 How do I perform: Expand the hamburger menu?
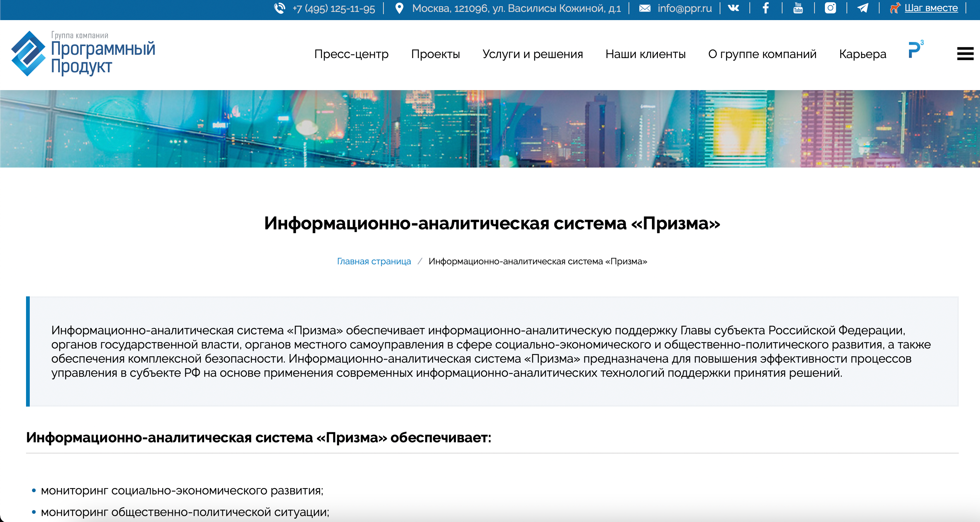pyautogui.click(x=965, y=54)
